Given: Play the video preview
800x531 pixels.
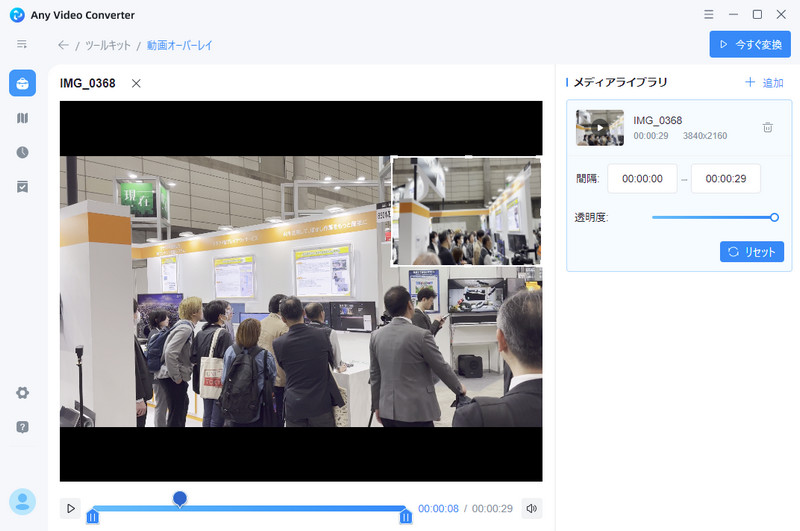Looking at the screenshot, I should coord(70,509).
